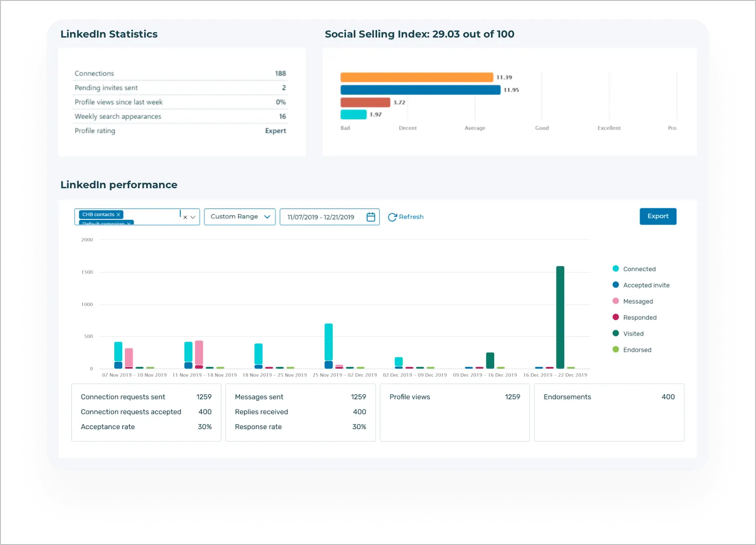Select the Connections row value 188
Screen dimensions: 756x545
(281, 73)
